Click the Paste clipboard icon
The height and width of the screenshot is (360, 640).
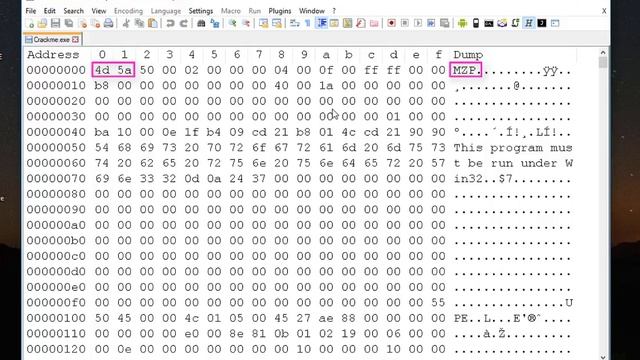point(153,24)
